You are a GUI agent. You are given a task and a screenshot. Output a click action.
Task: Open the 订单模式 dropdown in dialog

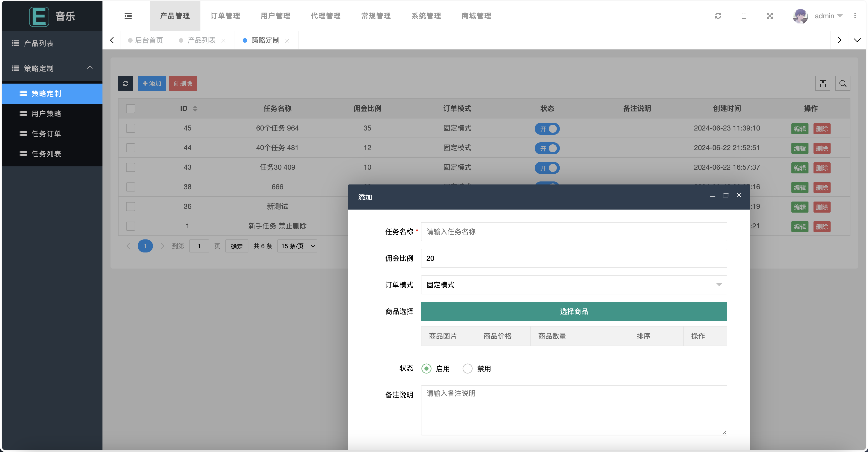[x=574, y=285]
